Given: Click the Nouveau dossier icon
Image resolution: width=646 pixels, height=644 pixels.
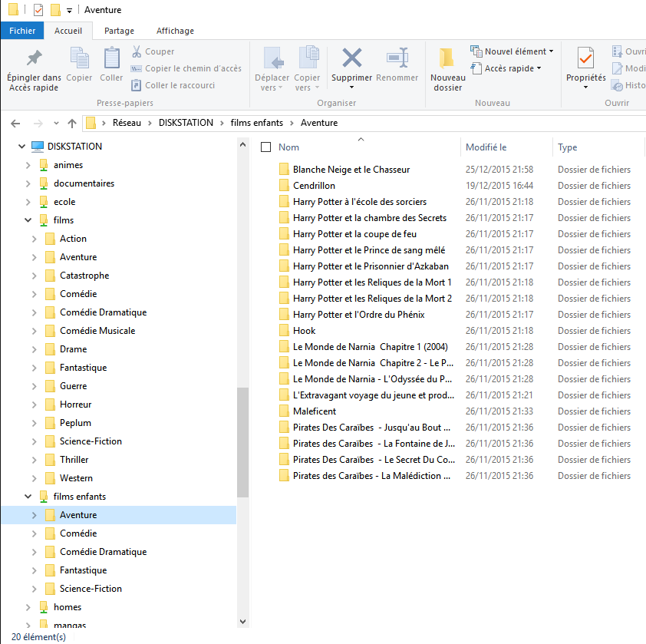Looking at the screenshot, I should click(x=447, y=58).
